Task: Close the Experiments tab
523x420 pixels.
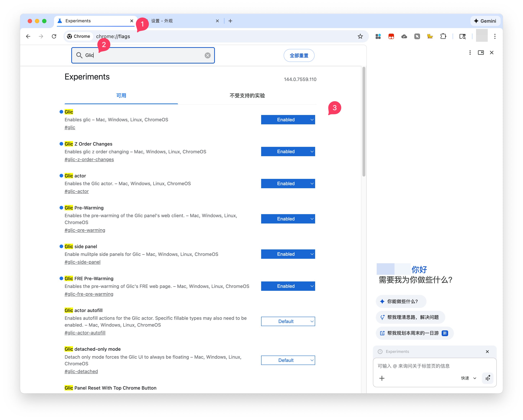Action: [x=132, y=21]
